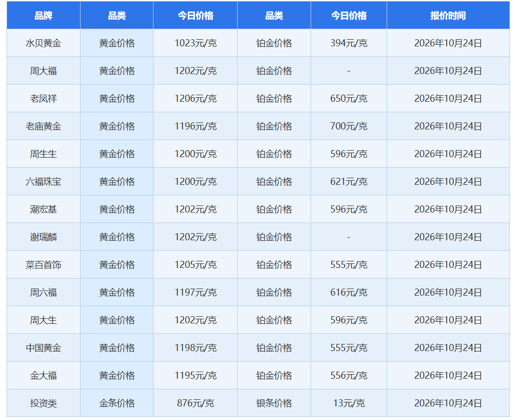
Task: Click the price 700元/克
Action: 349,126
